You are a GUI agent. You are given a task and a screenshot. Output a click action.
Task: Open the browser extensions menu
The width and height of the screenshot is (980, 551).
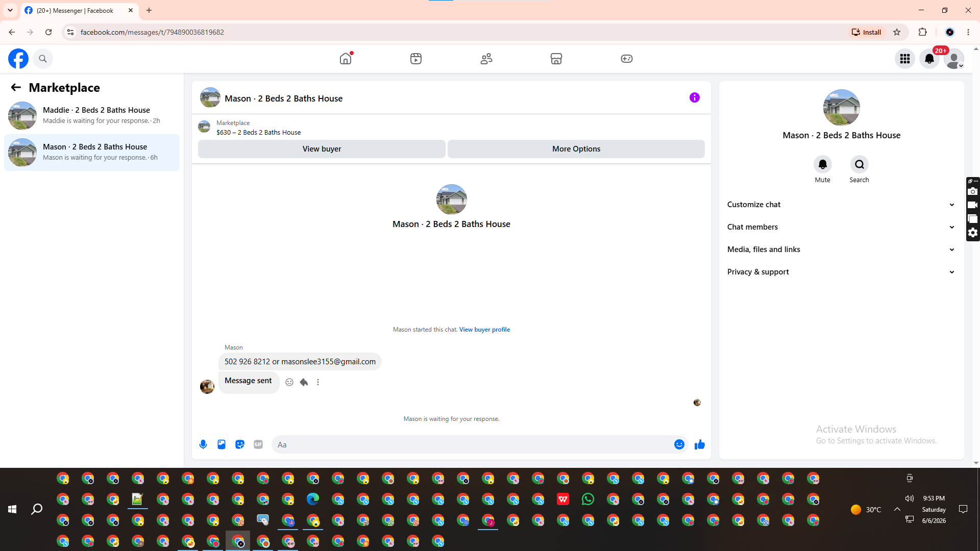[922, 32]
